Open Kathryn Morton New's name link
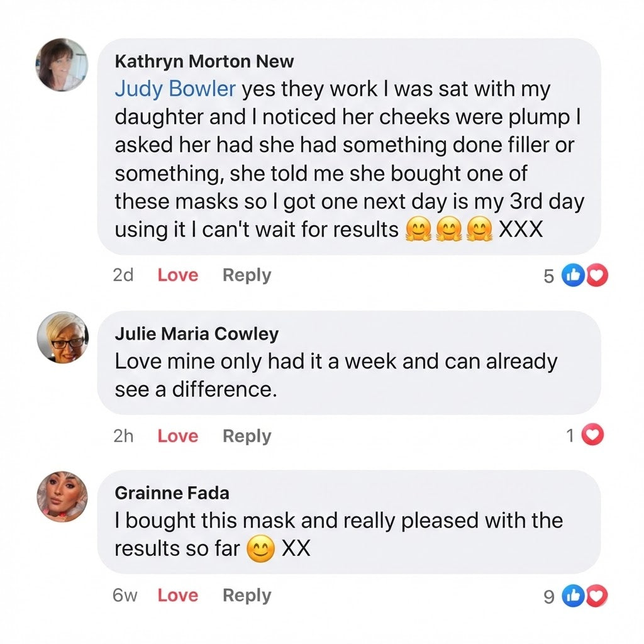The image size is (644, 644). point(204,62)
